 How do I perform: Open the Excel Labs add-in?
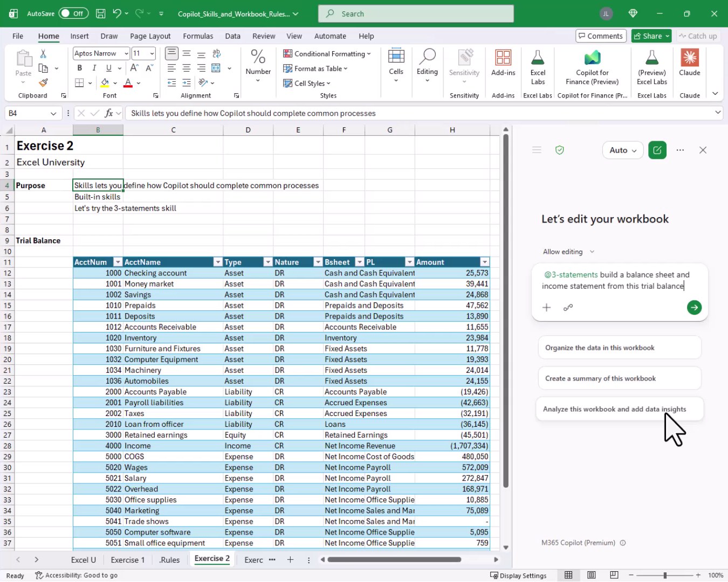pyautogui.click(x=538, y=67)
